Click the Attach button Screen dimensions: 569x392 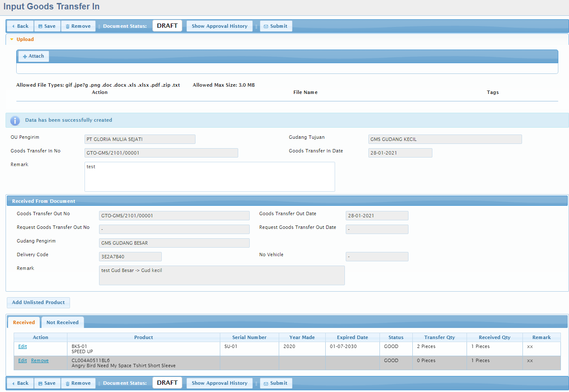(x=33, y=56)
